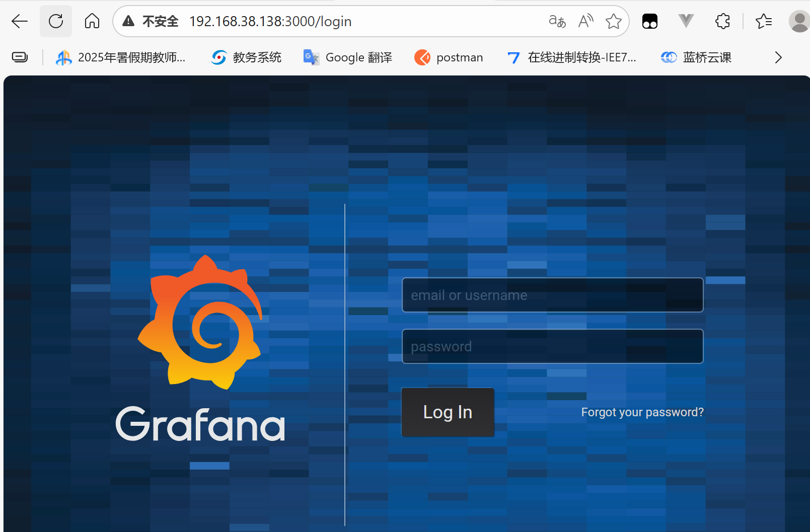Focus the email or username field
Image resolution: width=810 pixels, height=532 pixels.
(x=553, y=295)
